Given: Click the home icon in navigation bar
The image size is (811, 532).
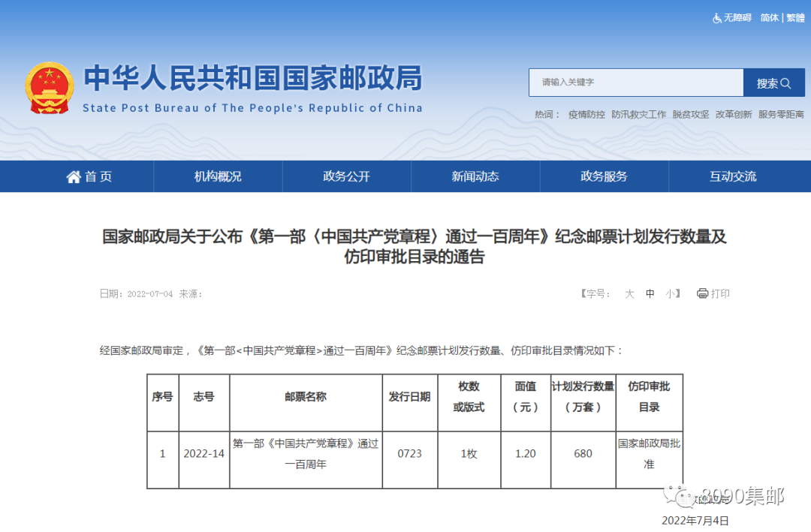Looking at the screenshot, I should [x=74, y=177].
